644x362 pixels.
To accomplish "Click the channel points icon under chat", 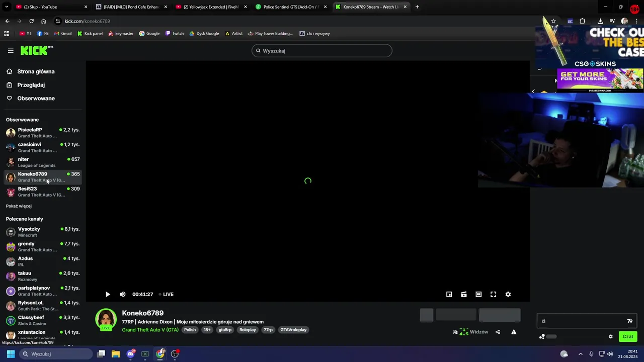I will click(542, 337).
